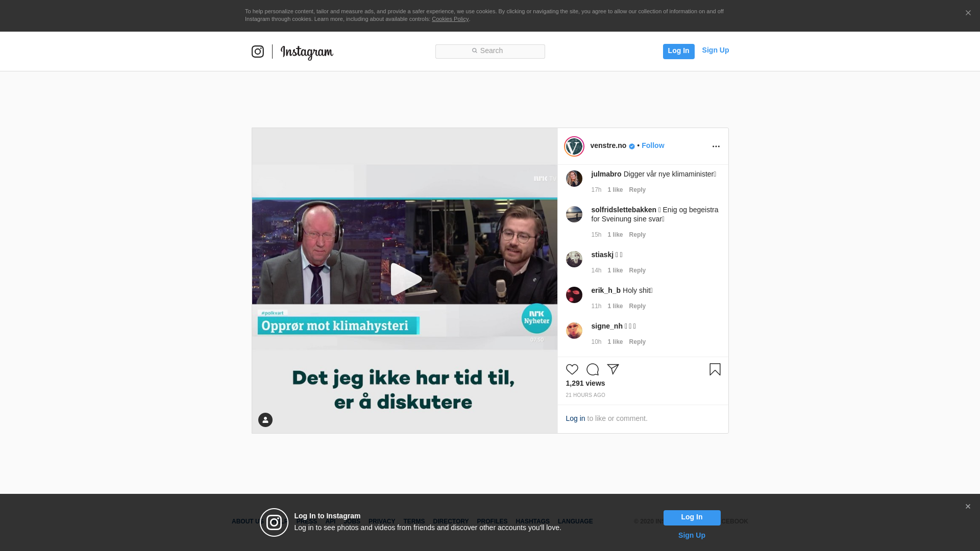This screenshot has height=551, width=980.
Task: Click the Sign Up link in the header
Action: coord(715,50)
